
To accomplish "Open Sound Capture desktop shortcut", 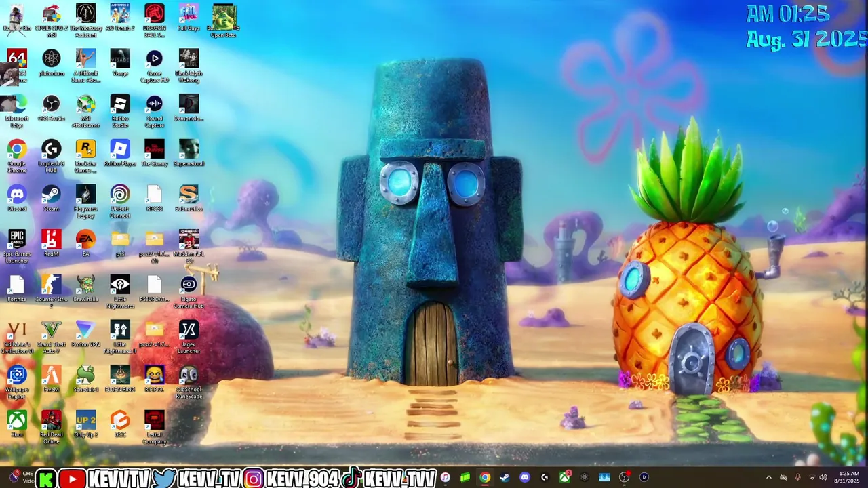I will [155, 111].
